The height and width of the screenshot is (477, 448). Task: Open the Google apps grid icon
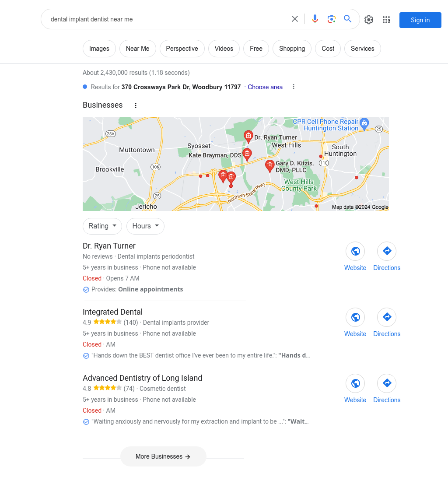tap(386, 20)
